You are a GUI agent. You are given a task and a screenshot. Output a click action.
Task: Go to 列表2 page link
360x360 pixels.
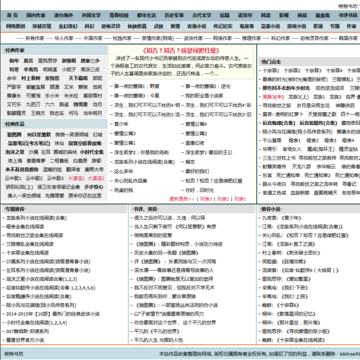tap(223, 199)
